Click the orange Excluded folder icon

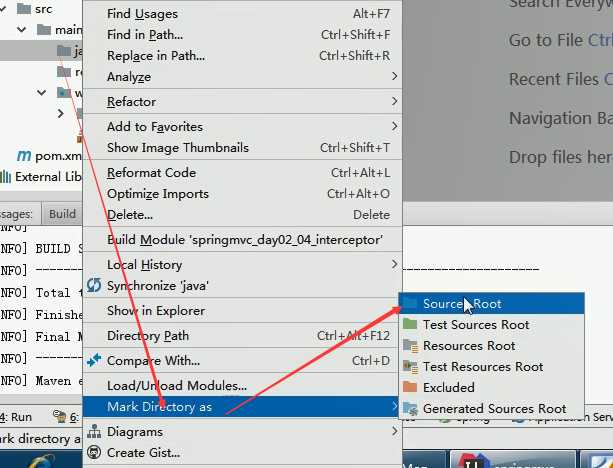click(x=410, y=387)
